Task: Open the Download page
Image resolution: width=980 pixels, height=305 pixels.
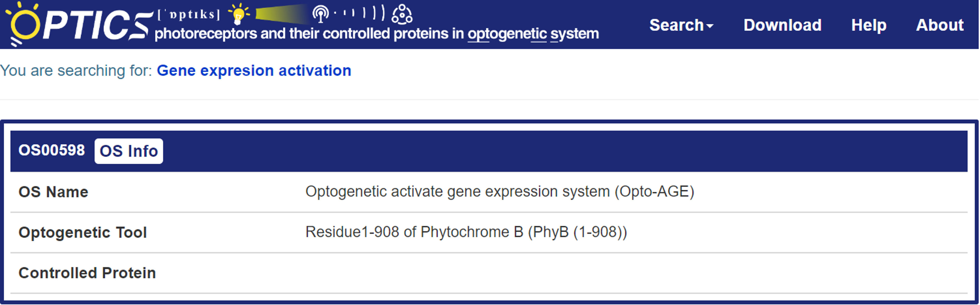Action: pos(782,25)
